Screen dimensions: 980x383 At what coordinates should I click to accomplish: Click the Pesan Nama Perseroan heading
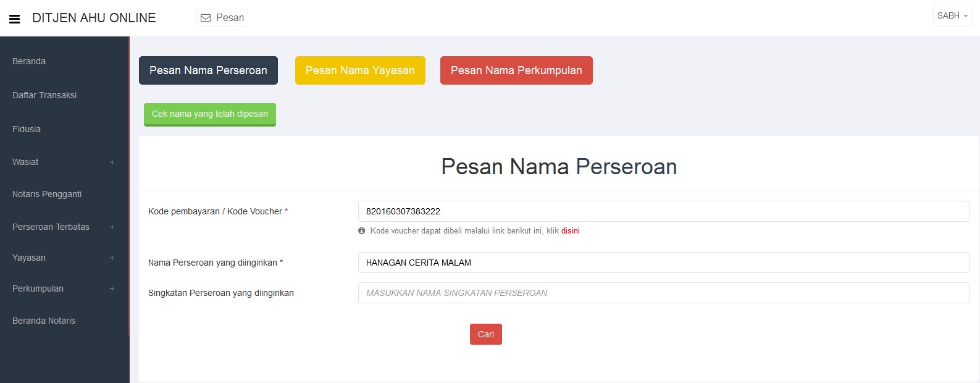(x=559, y=167)
